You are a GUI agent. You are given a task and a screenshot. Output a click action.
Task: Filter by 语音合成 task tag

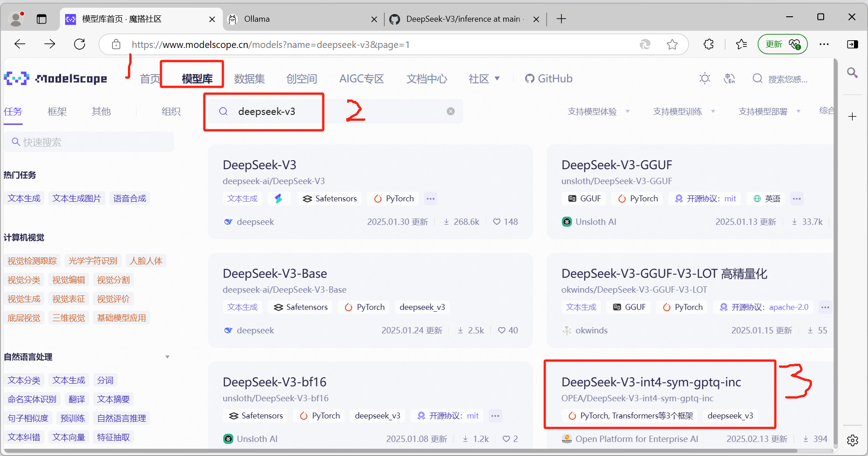[130, 199]
